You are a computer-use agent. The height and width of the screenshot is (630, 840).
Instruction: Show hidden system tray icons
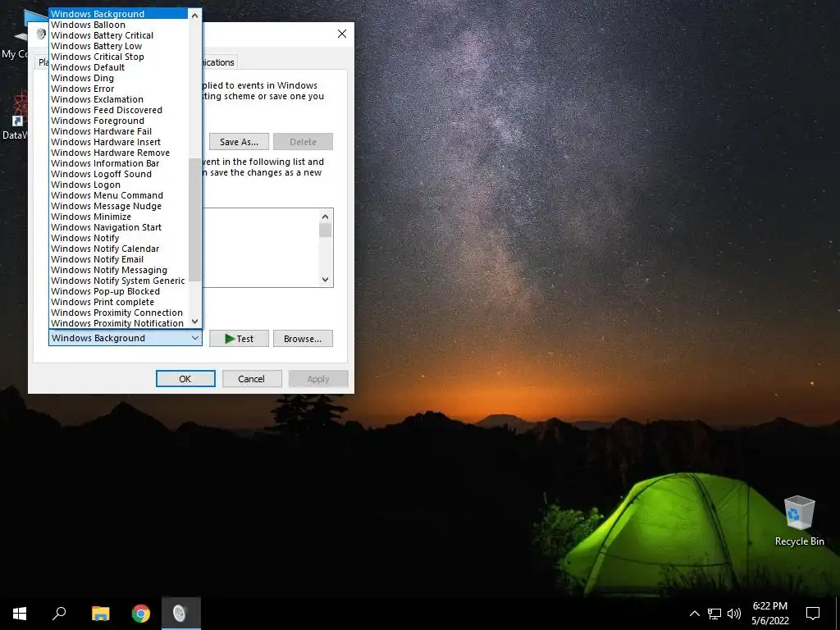click(x=694, y=614)
